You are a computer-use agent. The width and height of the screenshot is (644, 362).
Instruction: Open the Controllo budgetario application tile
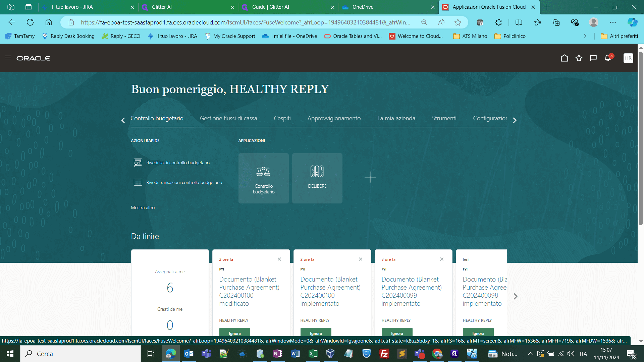pyautogui.click(x=264, y=178)
